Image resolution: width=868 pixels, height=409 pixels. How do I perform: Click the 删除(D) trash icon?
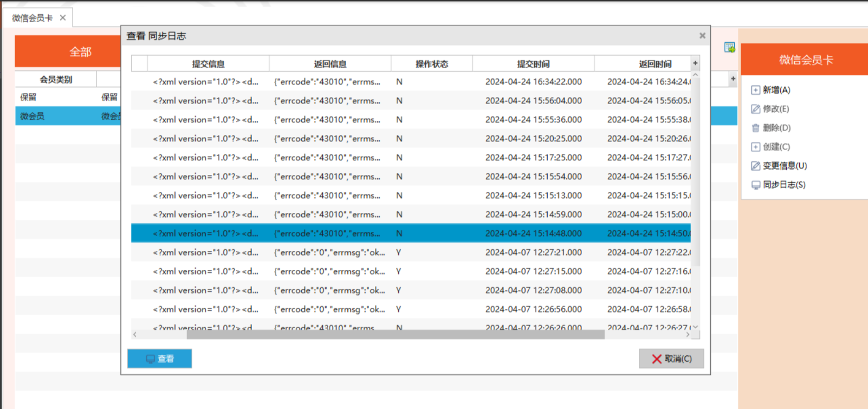[755, 128]
